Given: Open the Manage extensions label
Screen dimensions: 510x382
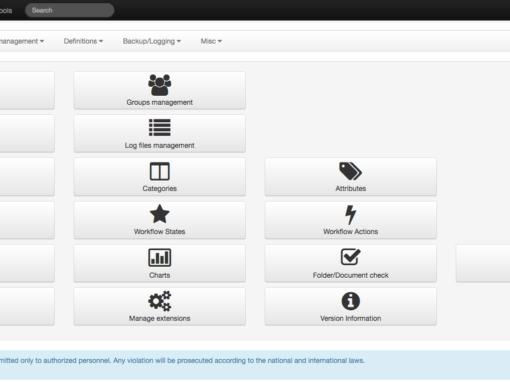Looking at the screenshot, I should coord(160,318).
